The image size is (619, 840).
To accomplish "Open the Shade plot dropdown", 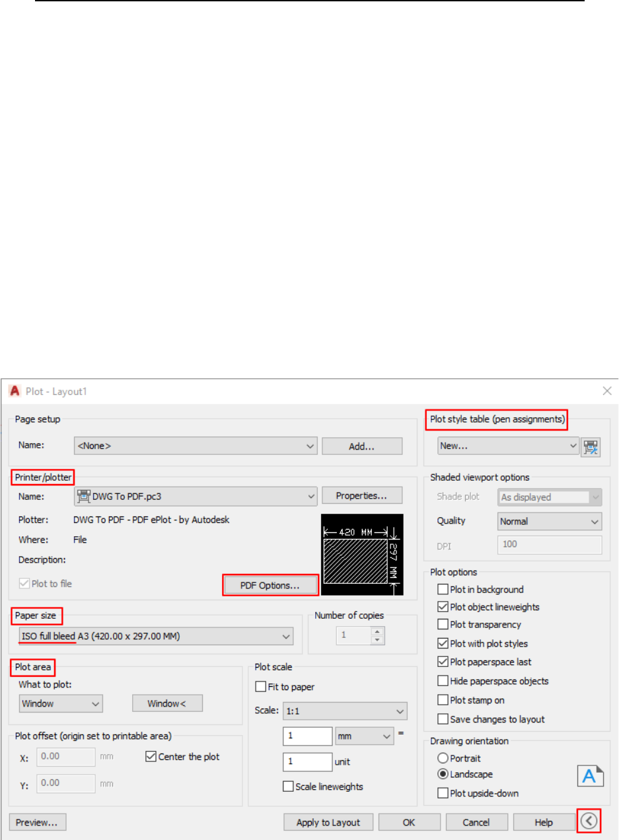I will (550, 497).
